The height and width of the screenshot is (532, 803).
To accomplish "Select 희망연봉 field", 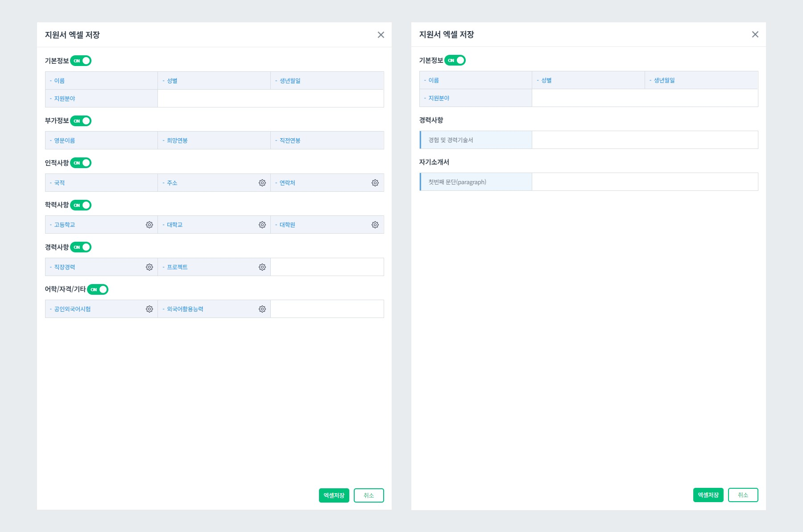I will 214,140.
